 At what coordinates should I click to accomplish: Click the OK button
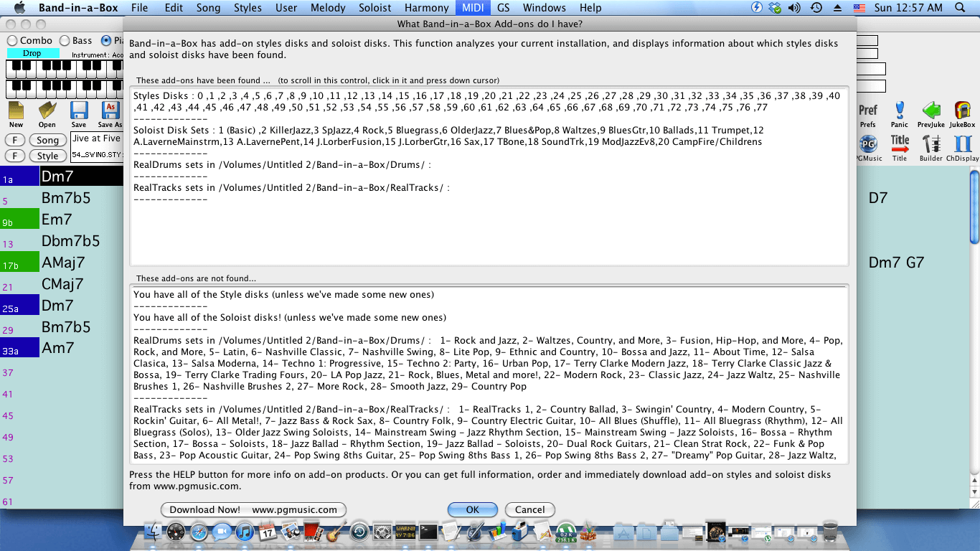(472, 509)
